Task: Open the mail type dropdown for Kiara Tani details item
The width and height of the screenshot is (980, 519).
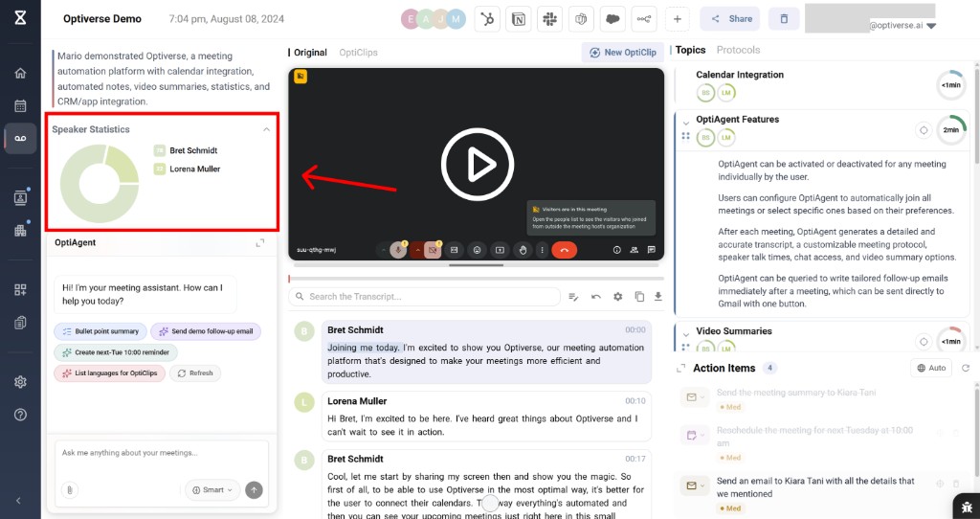Action: [x=694, y=485]
